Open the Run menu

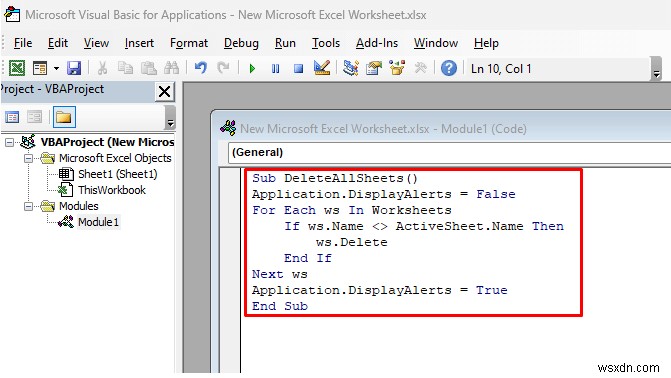click(x=285, y=43)
